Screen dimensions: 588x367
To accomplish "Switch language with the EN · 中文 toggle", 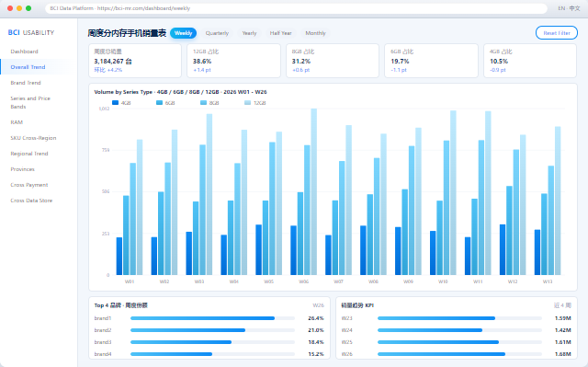I will point(569,8).
